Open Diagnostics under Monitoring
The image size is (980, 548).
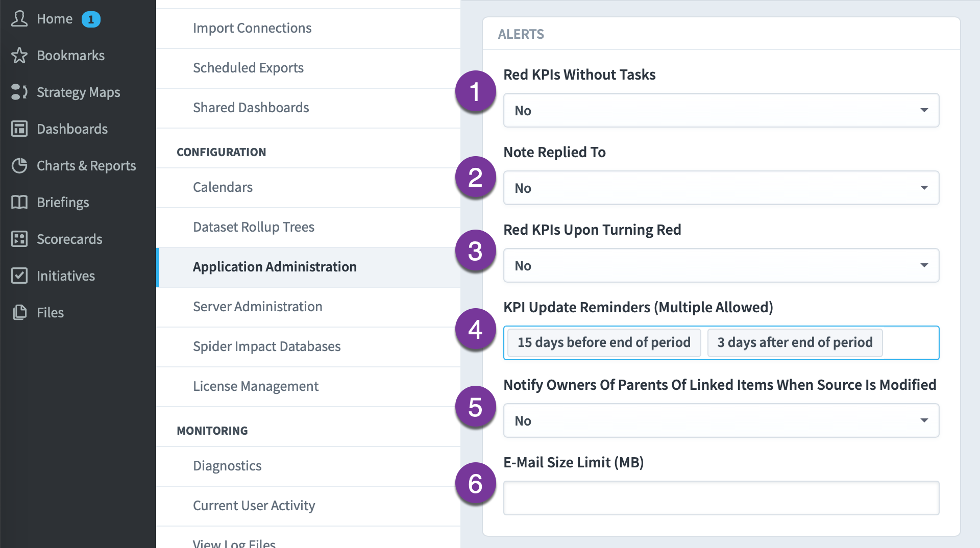[308, 466]
